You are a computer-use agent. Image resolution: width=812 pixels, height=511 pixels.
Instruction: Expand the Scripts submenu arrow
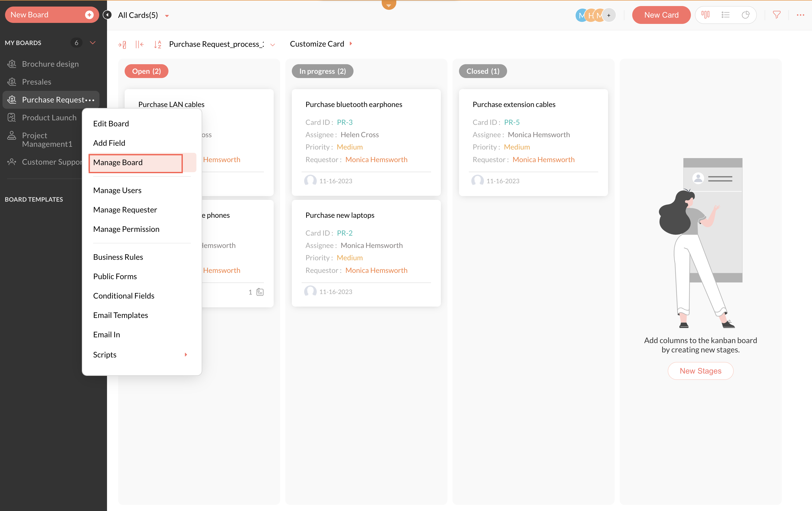(x=186, y=355)
